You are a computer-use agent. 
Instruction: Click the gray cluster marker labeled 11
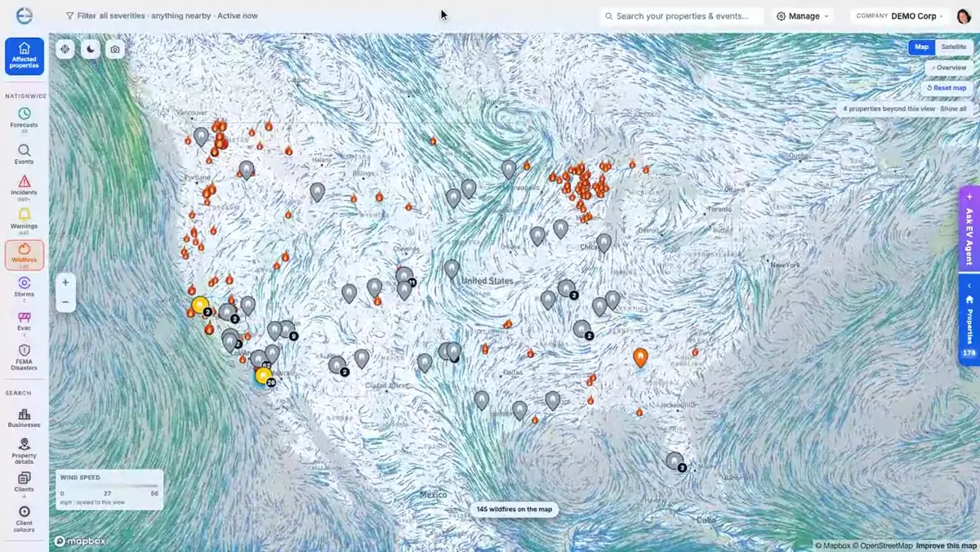click(x=405, y=276)
